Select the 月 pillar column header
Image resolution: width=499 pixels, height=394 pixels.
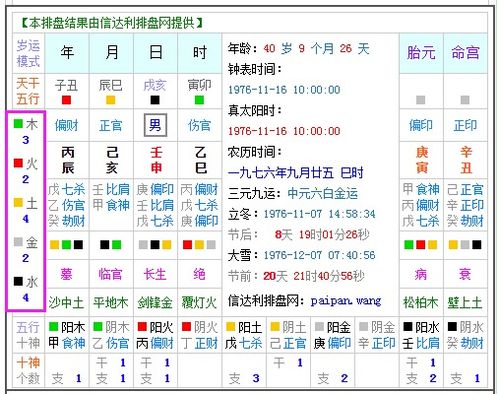coord(111,53)
